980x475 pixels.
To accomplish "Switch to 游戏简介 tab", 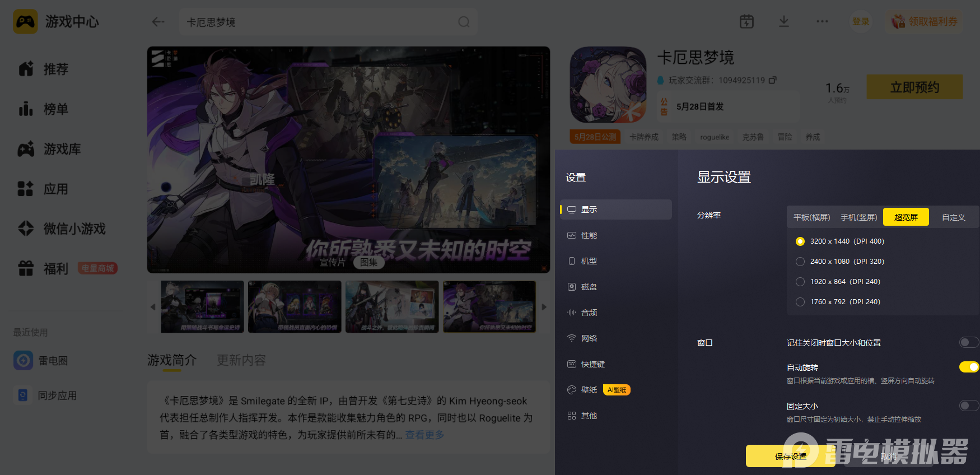I will (x=172, y=360).
